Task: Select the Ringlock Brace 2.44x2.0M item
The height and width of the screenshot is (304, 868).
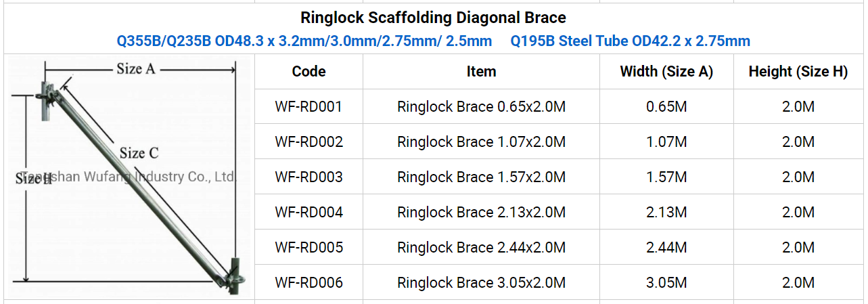Action: point(481,247)
